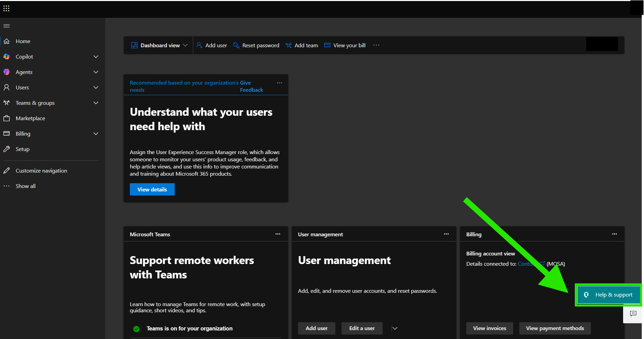Click the Setup wrench icon
Image resolution: width=644 pixels, height=339 pixels.
coord(7,149)
